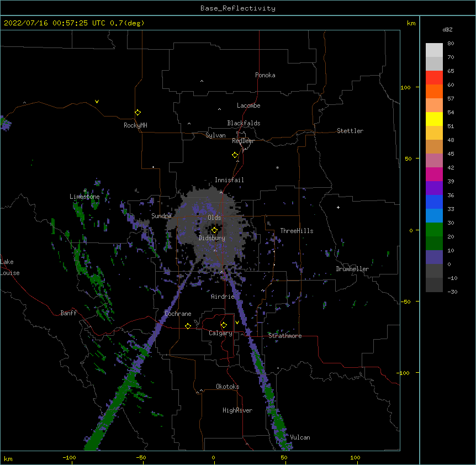
Task: Click the -100 tick on the right axis
Action: point(403,373)
